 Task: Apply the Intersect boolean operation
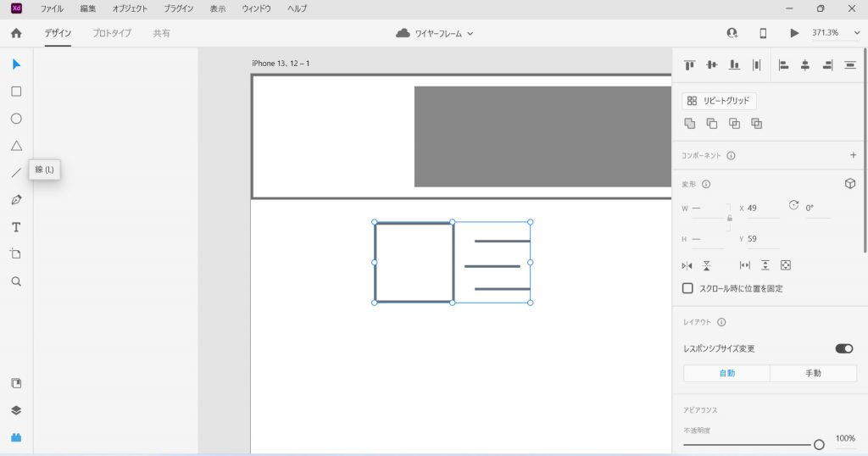(735, 124)
